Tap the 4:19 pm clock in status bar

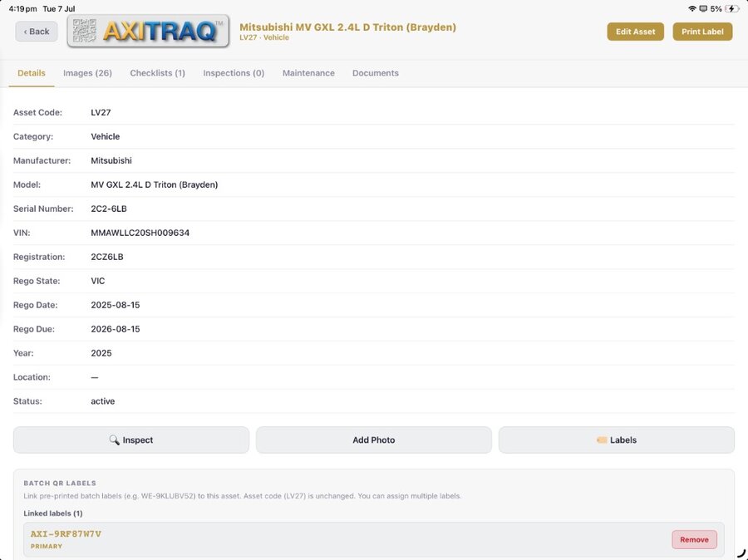[22, 8]
